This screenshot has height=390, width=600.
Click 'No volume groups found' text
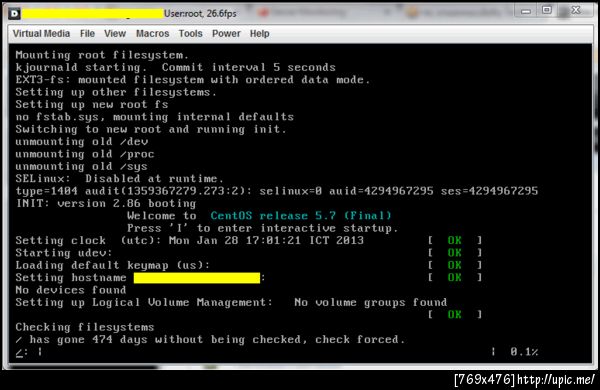pyautogui.click(x=370, y=302)
